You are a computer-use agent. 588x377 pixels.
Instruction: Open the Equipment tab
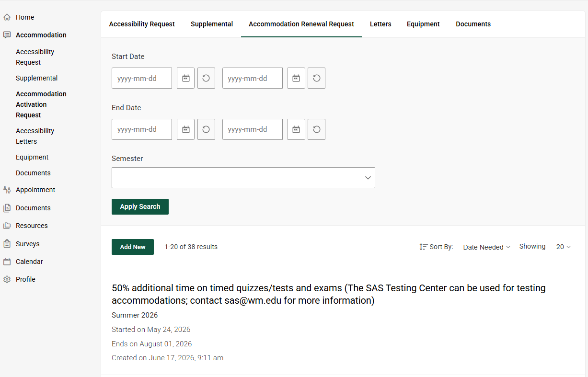[423, 24]
